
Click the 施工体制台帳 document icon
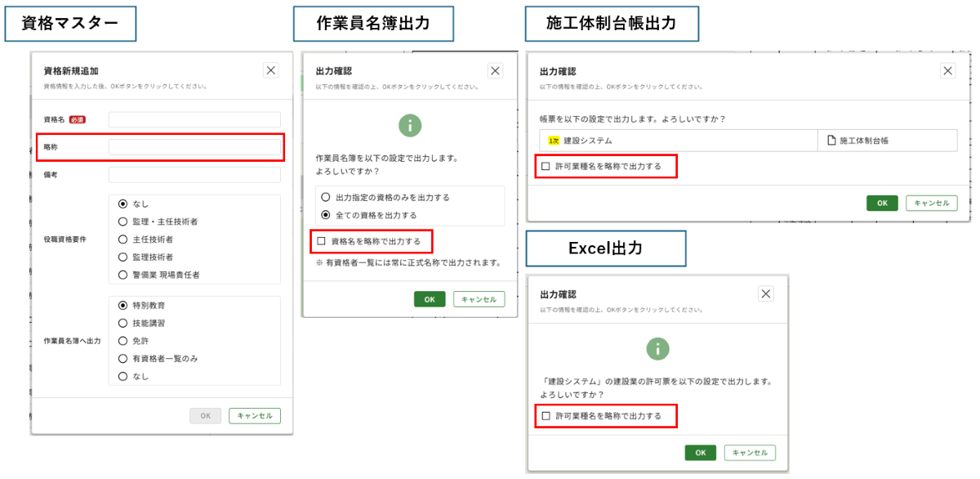832,141
